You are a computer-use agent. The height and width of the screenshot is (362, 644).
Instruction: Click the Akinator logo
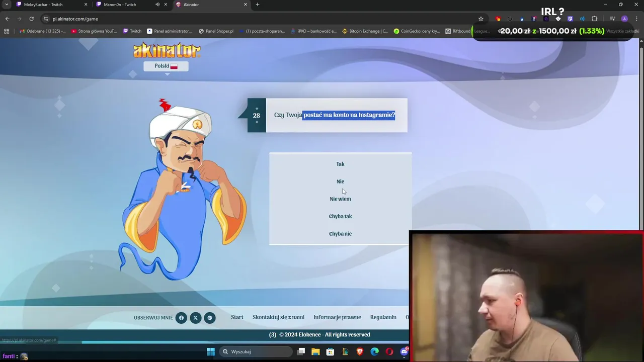tap(167, 50)
